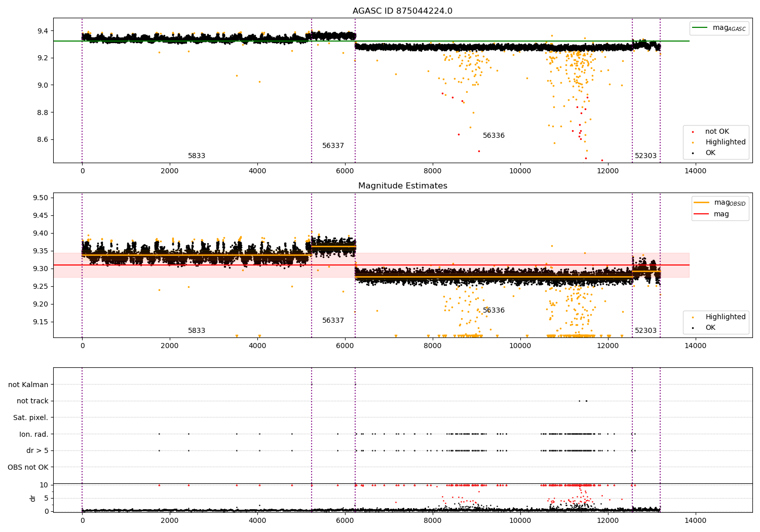Click the 8.6 y-tick in the top plot

(x=43, y=139)
